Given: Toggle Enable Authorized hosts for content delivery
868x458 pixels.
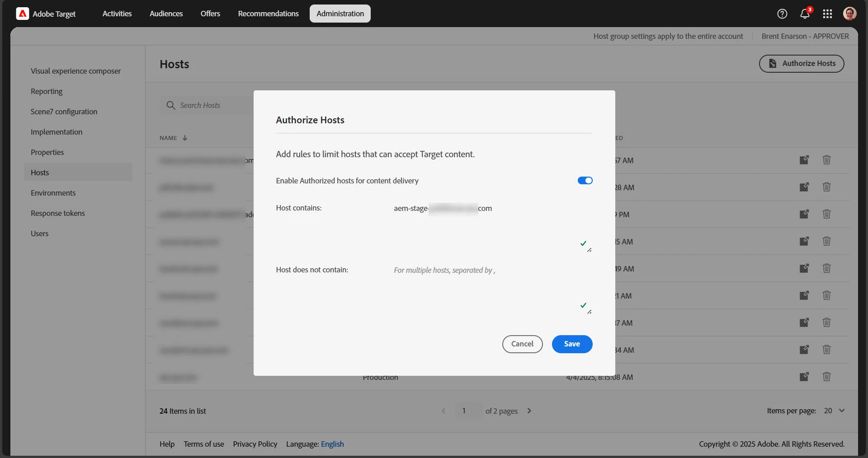Looking at the screenshot, I should tap(585, 181).
